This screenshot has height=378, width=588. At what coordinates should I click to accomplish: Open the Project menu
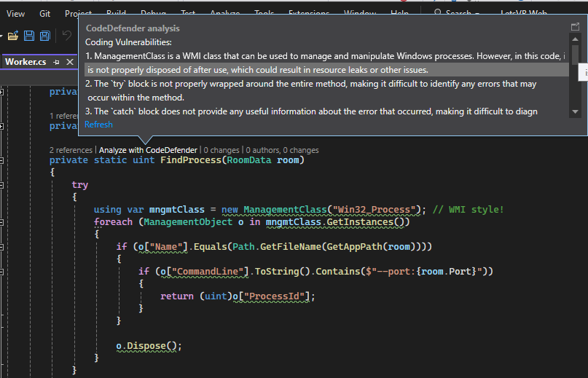78,14
